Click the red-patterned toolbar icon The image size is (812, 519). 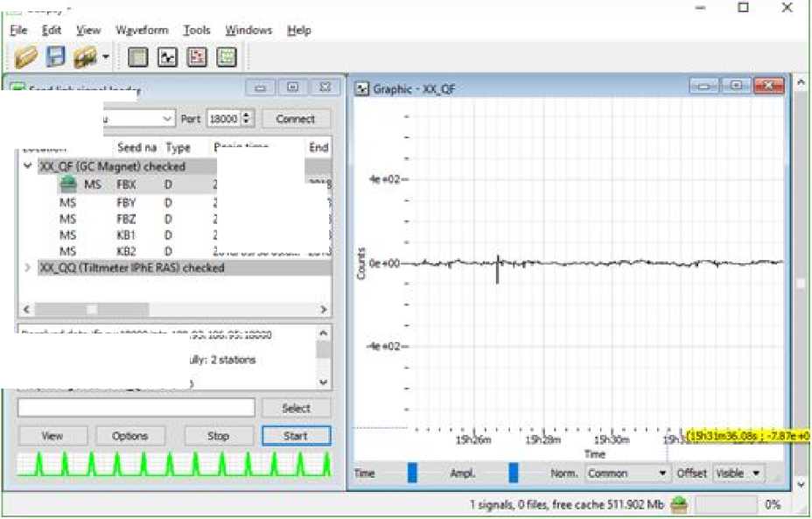pos(197,57)
